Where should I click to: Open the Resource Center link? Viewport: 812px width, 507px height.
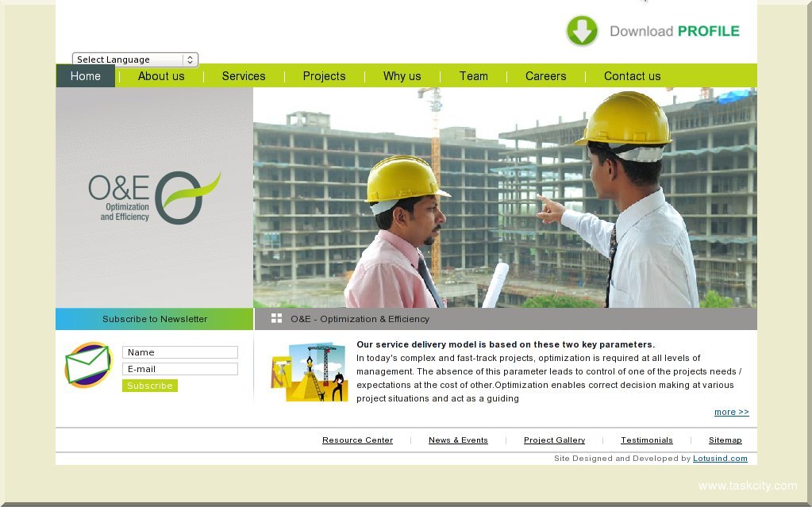tap(357, 440)
